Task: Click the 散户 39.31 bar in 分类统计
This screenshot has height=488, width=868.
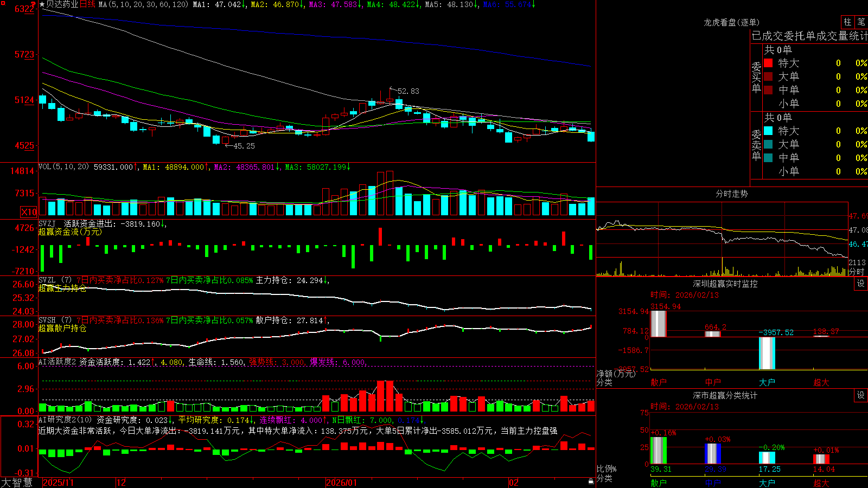Action: [658, 451]
